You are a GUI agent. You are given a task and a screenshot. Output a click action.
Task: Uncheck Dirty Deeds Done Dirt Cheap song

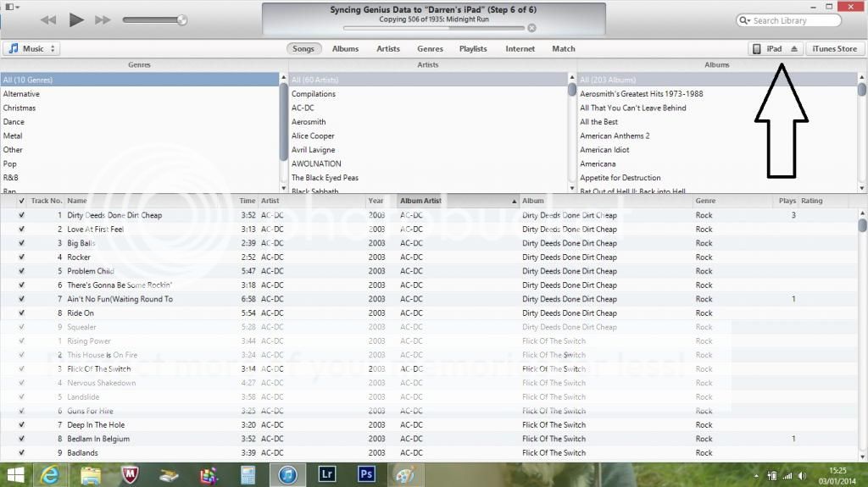click(21, 215)
